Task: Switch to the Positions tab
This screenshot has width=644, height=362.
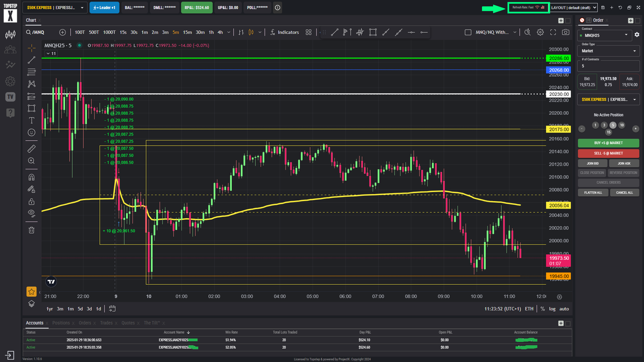Action: (x=61, y=323)
